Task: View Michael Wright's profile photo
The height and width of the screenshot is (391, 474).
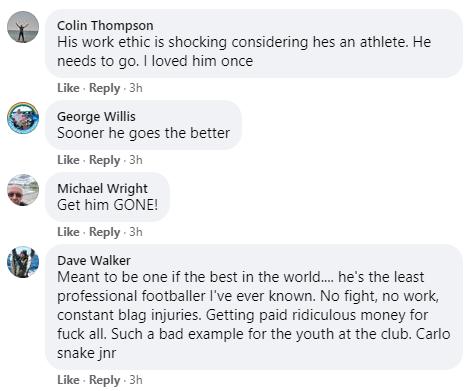Action: tap(23, 190)
